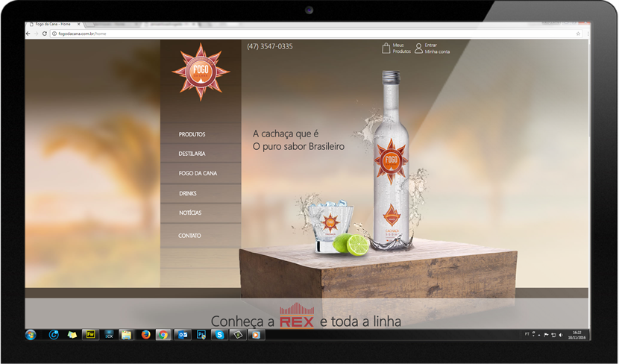Show hidden tray icons arrow

coord(539,335)
